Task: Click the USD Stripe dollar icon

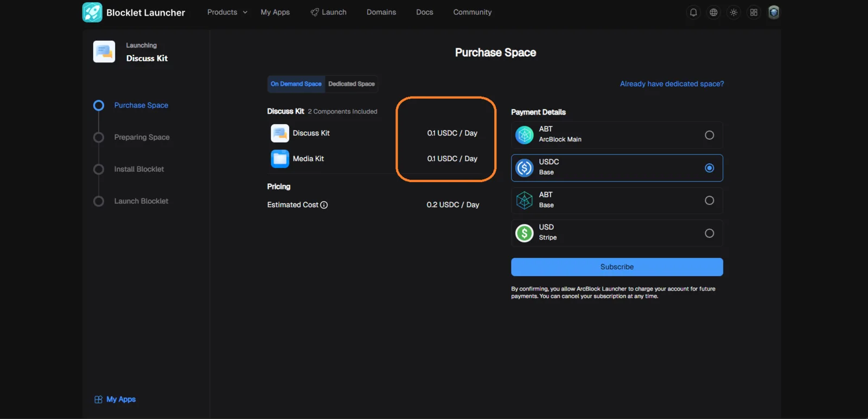Action: [525, 233]
